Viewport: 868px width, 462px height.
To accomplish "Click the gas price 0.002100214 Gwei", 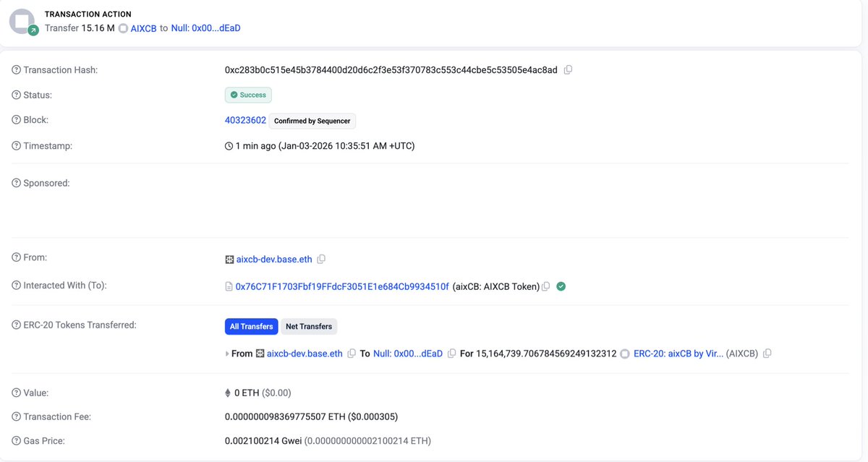I will 263,441.
